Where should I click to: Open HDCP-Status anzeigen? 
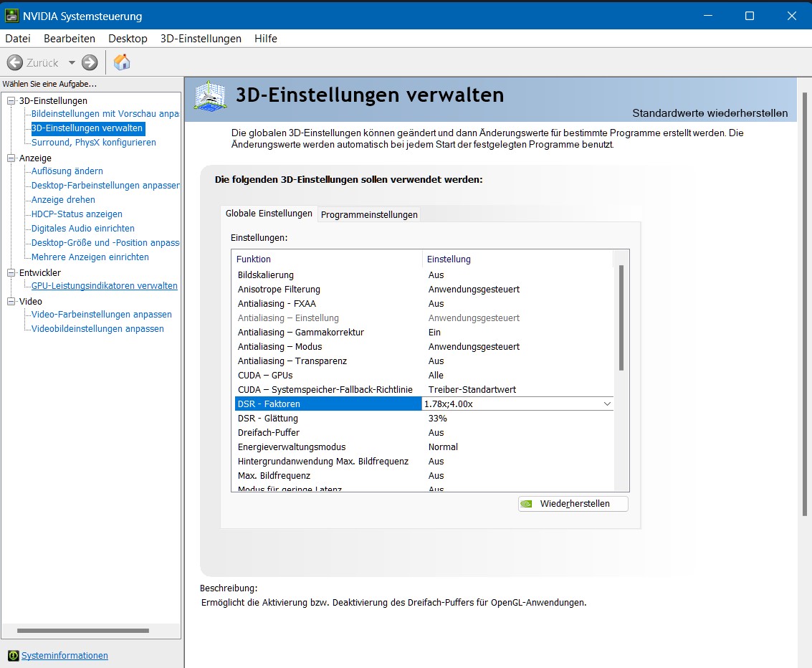(x=77, y=214)
